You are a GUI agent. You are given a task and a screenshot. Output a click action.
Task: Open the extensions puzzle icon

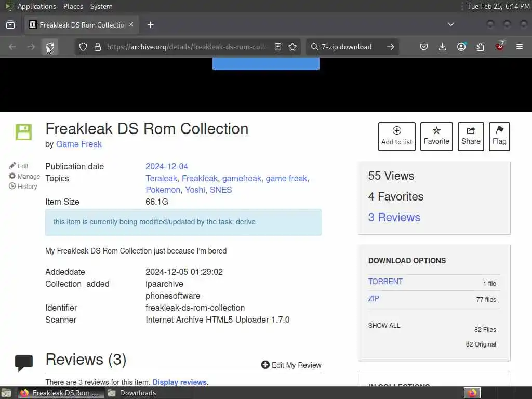(481, 47)
